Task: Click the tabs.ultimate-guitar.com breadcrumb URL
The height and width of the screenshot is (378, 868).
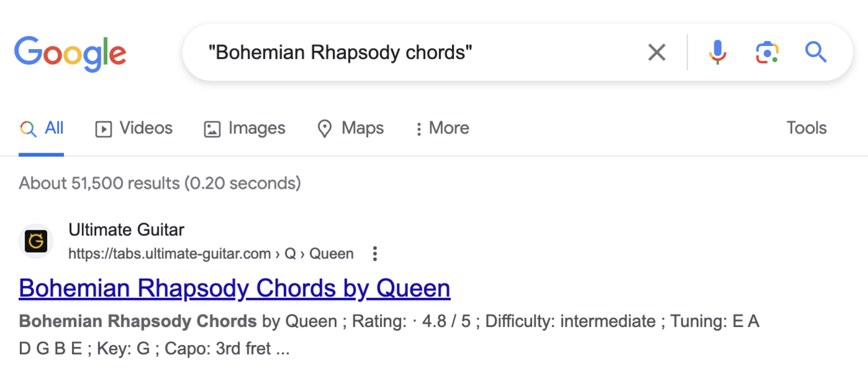Action: 211,253
